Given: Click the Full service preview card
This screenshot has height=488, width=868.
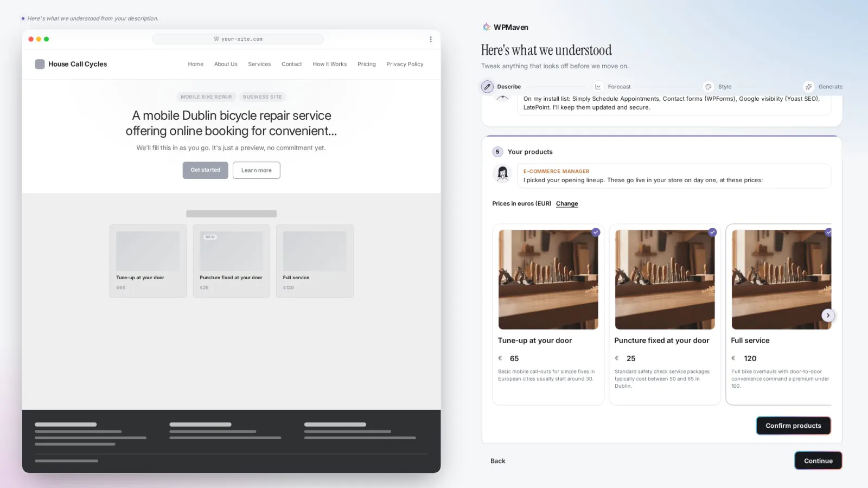Looking at the screenshot, I should (x=315, y=261).
